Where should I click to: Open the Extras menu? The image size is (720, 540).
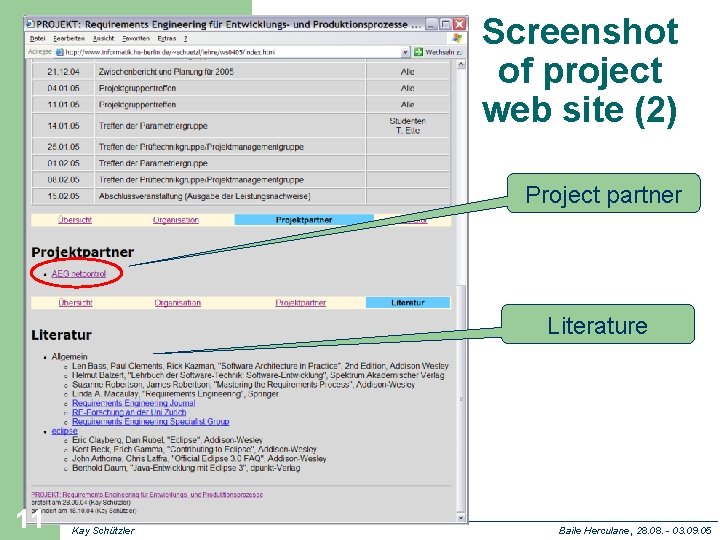(x=167, y=39)
